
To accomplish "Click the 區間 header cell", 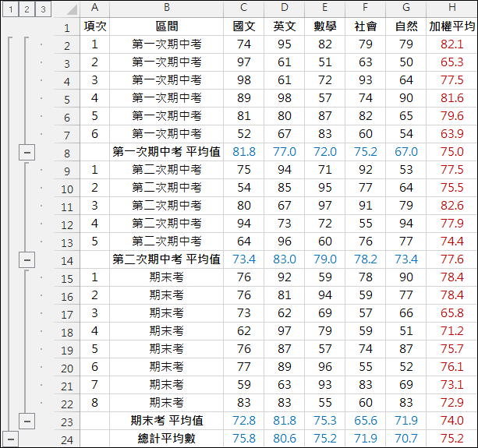I will (166, 26).
